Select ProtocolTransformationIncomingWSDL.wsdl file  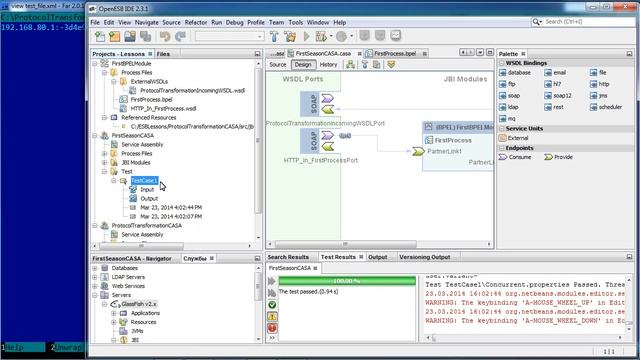pyautogui.click(x=192, y=91)
